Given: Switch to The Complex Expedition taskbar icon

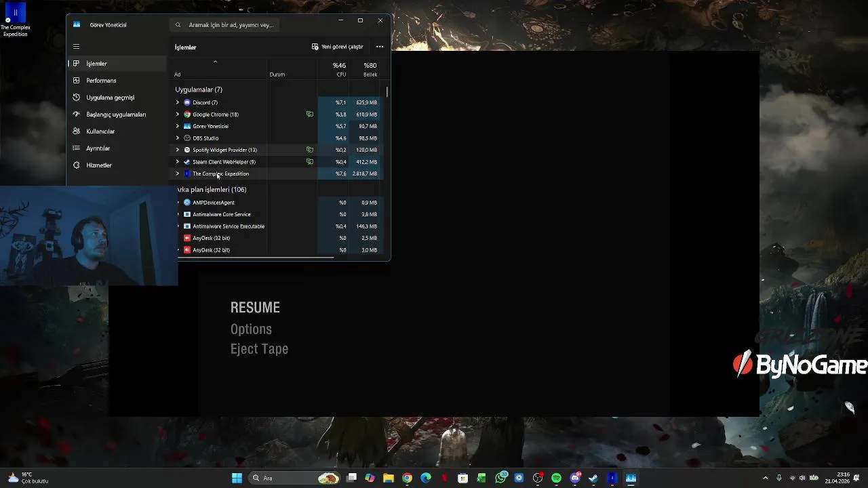Looking at the screenshot, I should (x=612, y=478).
